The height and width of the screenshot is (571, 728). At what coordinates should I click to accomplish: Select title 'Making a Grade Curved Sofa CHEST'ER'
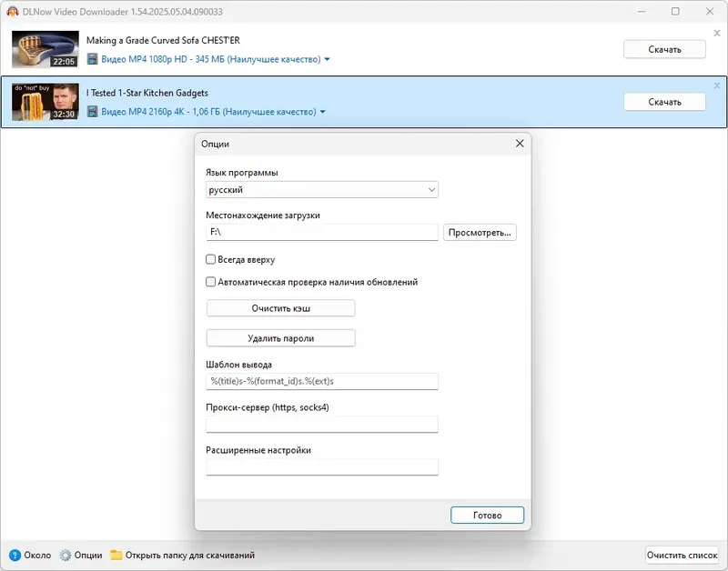163,40
